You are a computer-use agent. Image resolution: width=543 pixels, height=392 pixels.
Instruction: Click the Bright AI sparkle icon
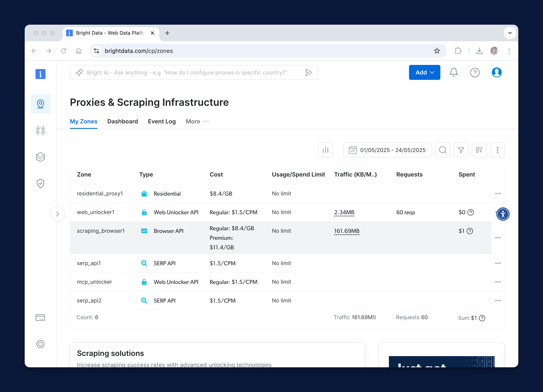pos(79,72)
